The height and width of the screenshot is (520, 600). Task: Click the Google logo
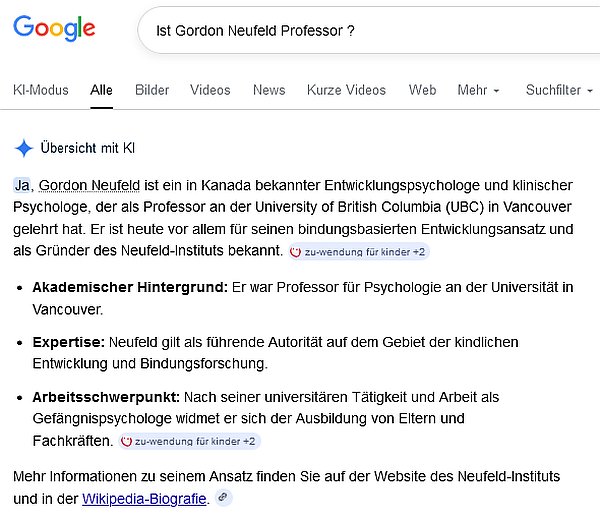point(54,28)
